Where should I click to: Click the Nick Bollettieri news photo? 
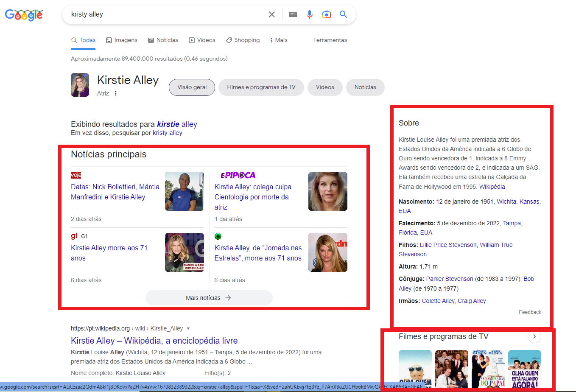point(185,191)
